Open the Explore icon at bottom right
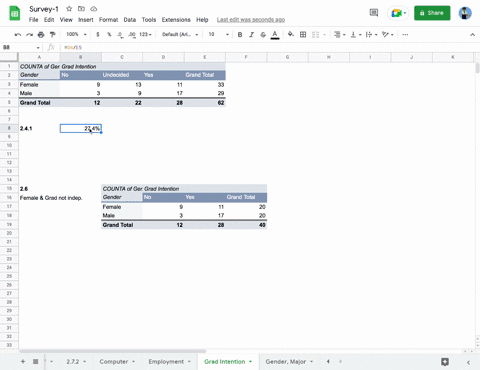Screen dimensions: 480x370 point(445,362)
